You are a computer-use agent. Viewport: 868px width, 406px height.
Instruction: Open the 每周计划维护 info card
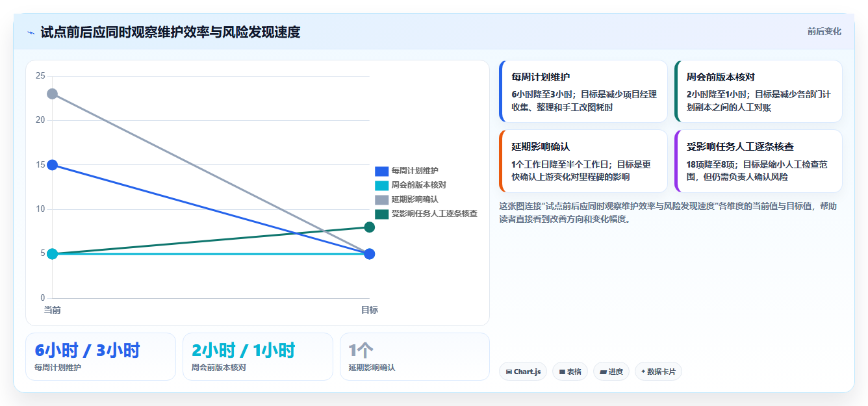583,92
